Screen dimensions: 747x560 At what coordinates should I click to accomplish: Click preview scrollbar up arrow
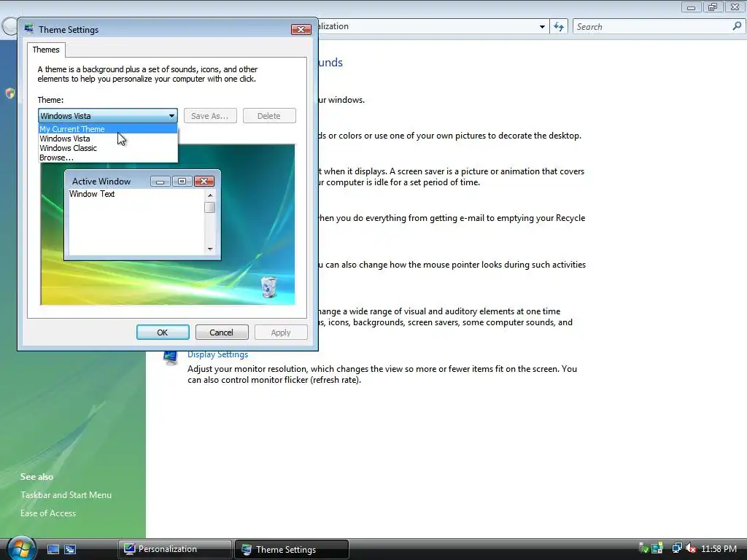point(210,195)
